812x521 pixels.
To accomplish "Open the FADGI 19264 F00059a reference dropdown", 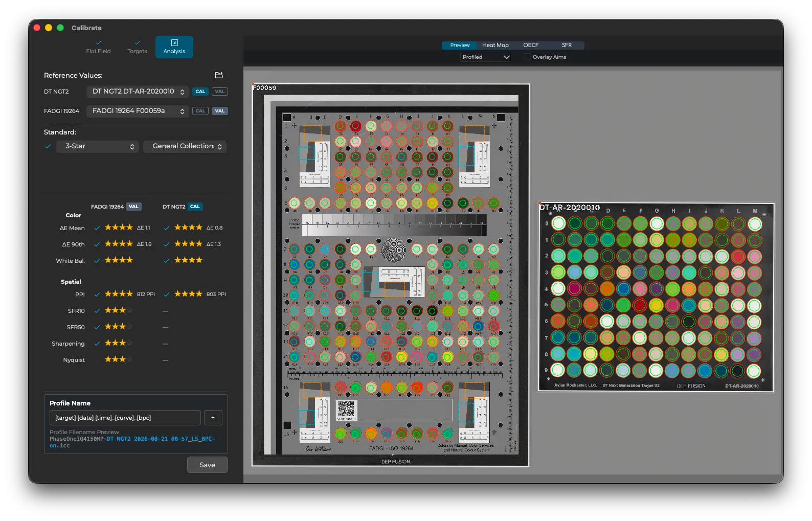I will (x=138, y=111).
